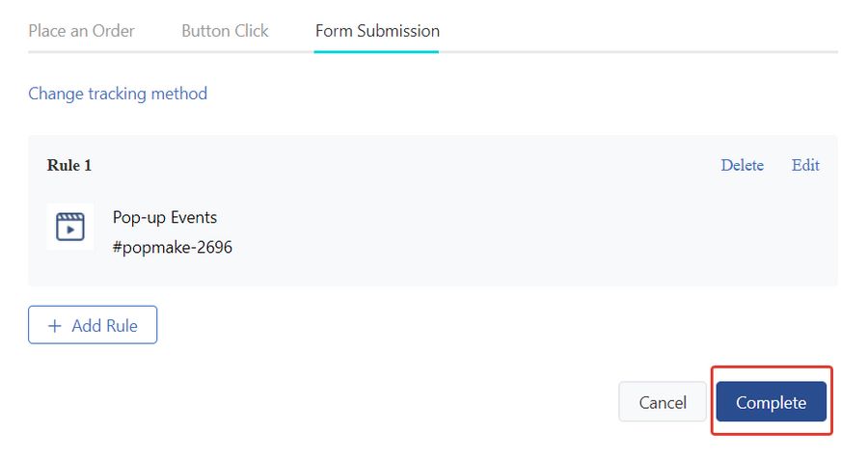Open the Button Click tab
The image size is (868, 461).
[x=225, y=31]
